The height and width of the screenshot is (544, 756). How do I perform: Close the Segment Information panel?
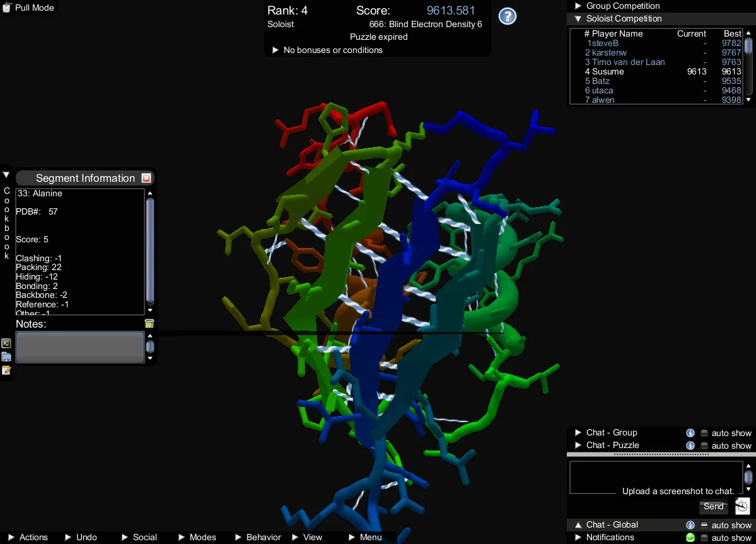coord(146,178)
